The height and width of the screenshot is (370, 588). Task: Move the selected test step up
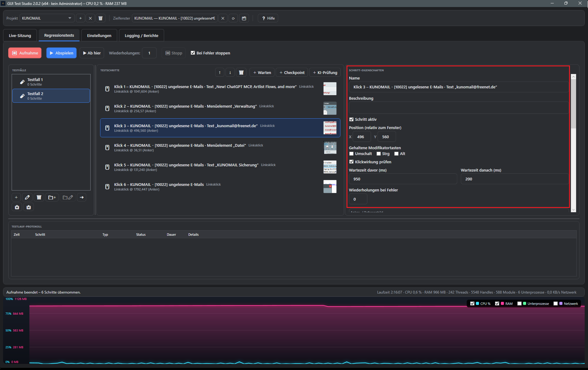coord(220,72)
